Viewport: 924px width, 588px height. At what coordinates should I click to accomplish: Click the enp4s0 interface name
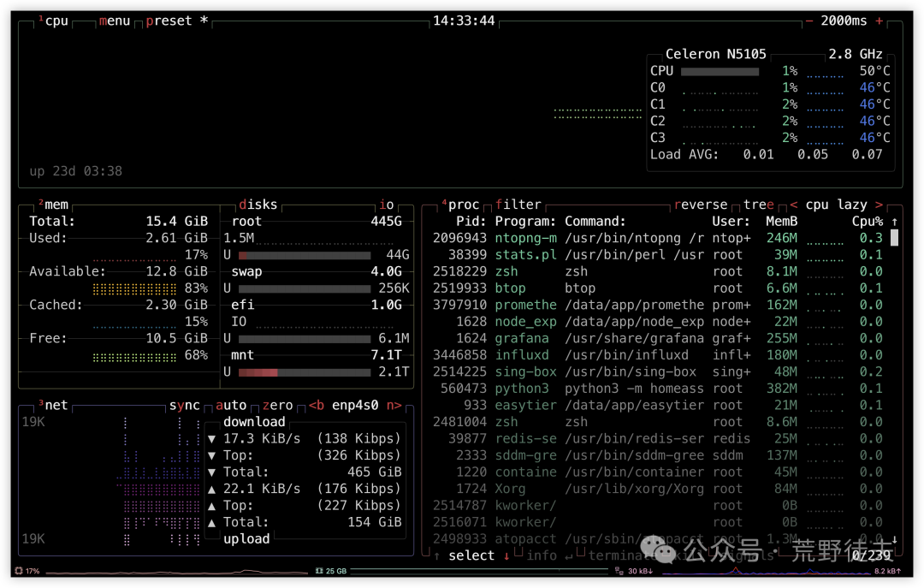[x=355, y=405]
